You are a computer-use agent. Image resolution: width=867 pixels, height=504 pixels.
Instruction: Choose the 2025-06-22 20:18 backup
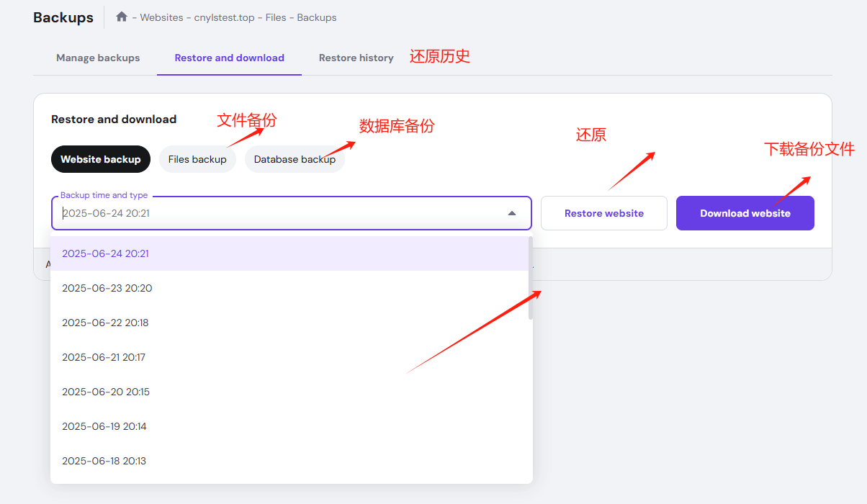[105, 323]
